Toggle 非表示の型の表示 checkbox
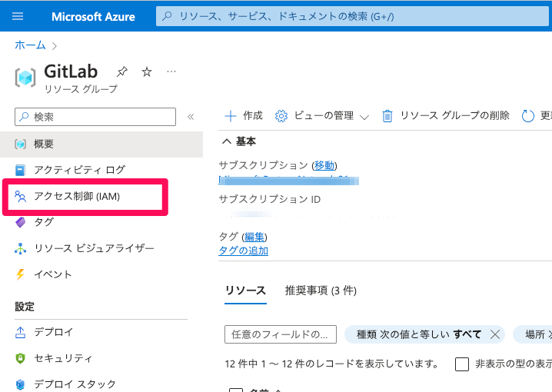The height and width of the screenshot is (392, 552). 462,364
